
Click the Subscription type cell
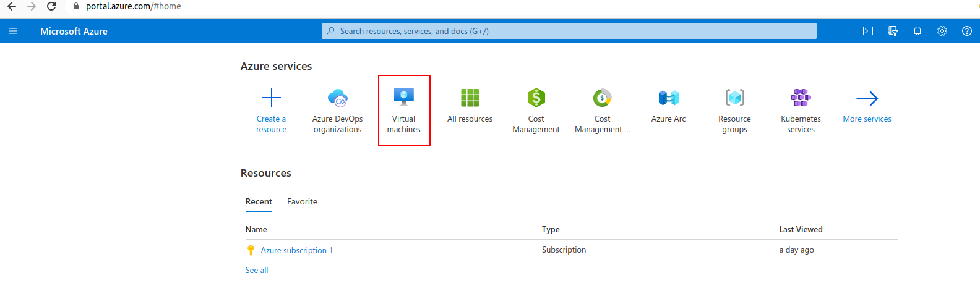click(564, 250)
